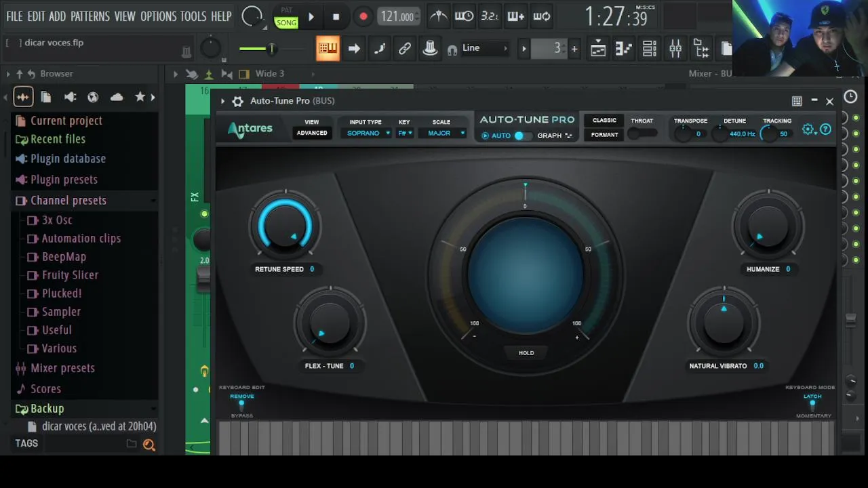Click the metronome icon

point(439,16)
